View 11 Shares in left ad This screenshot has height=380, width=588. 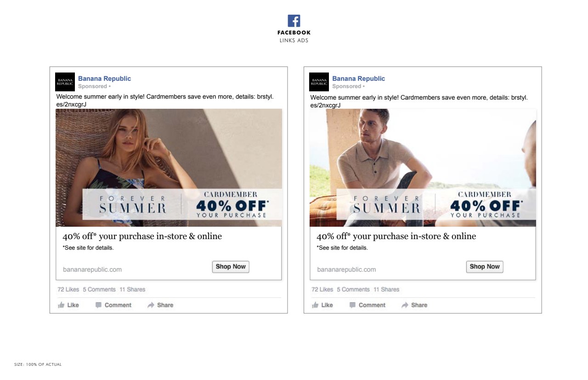132,290
